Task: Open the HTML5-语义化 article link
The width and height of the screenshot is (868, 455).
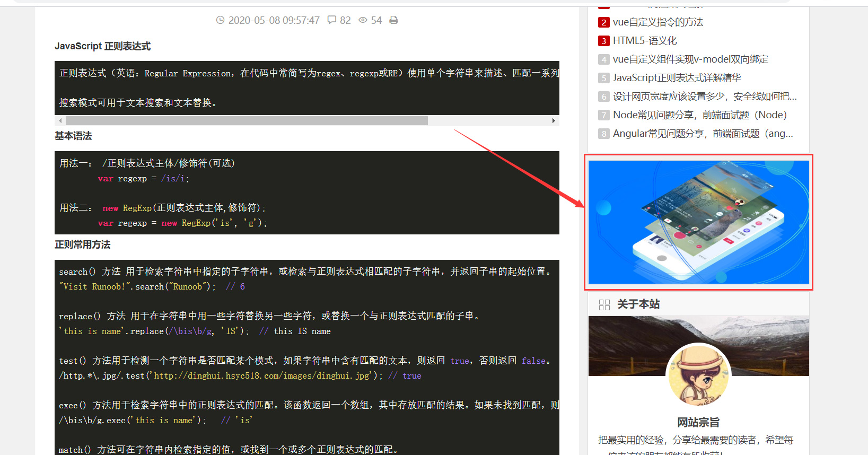Action: (645, 41)
